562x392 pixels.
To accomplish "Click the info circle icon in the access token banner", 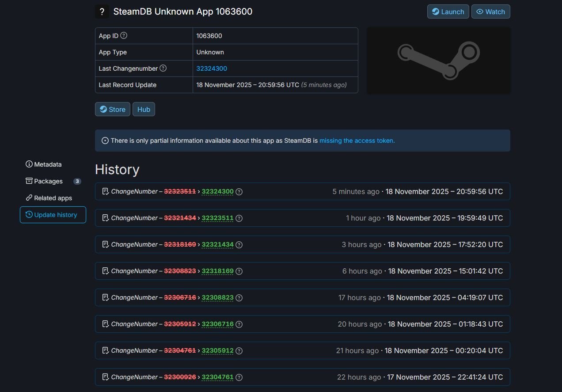I will 105,140.
